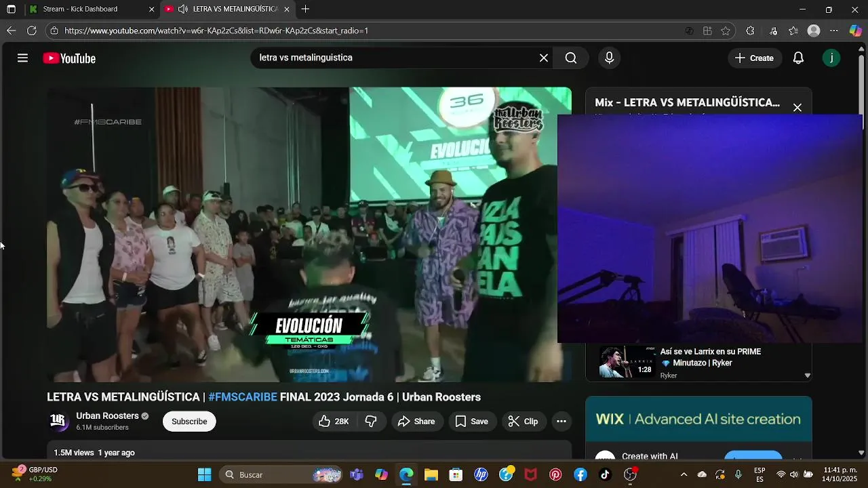Image resolution: width=868 pixels, height=488 pixels.
Task: Go back with browser arrow
Action: (x=12, y=30)
